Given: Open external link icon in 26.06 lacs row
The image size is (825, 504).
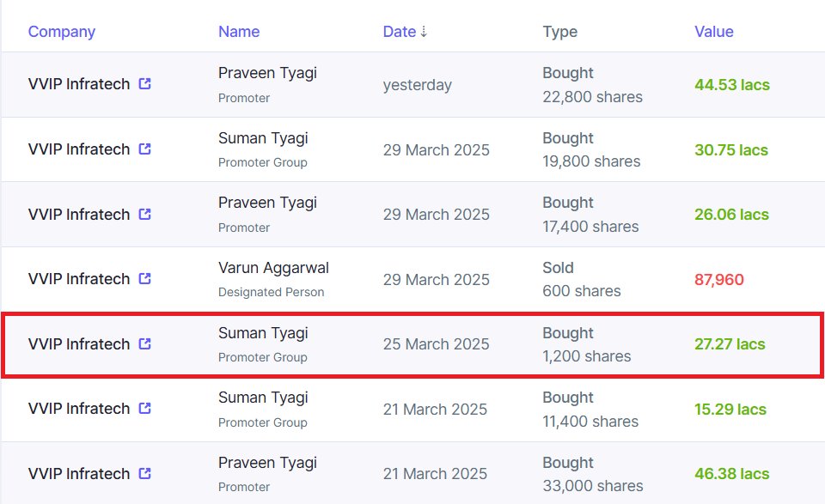Looking at the screenshot, I should coord(144,214).
